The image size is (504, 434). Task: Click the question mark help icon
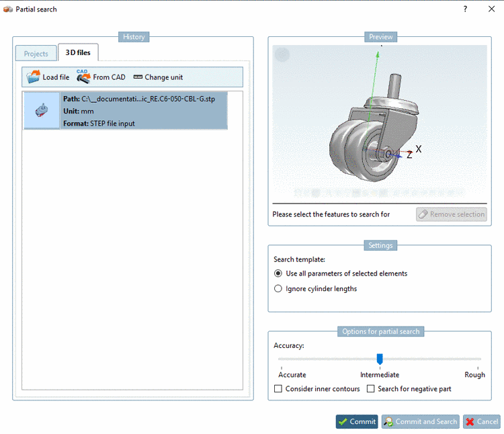465,9
